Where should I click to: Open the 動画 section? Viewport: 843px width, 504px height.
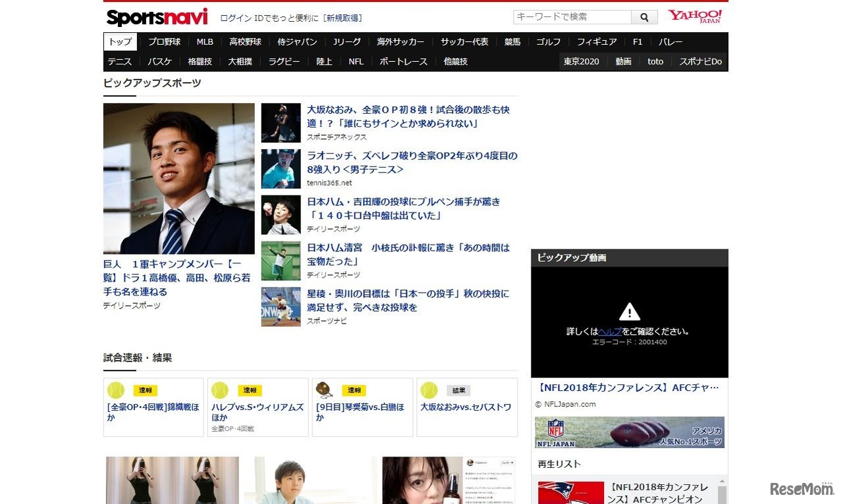623,61
